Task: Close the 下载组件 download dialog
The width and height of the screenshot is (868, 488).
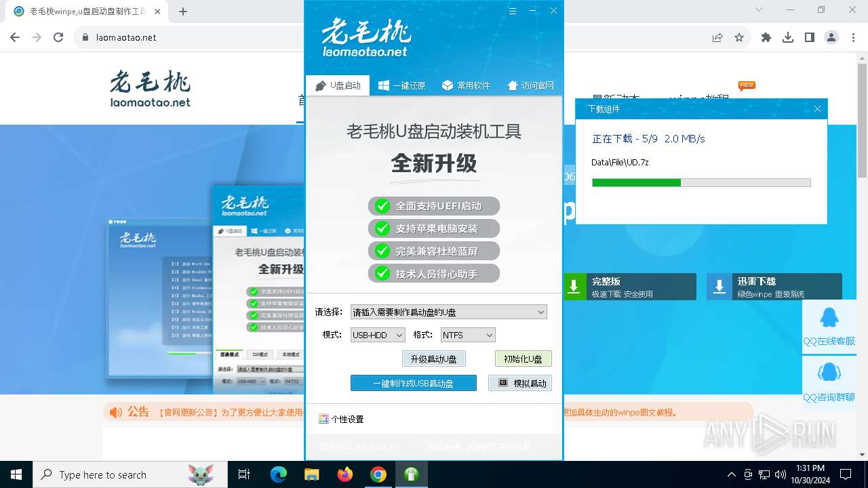Action: pos(817,108)
